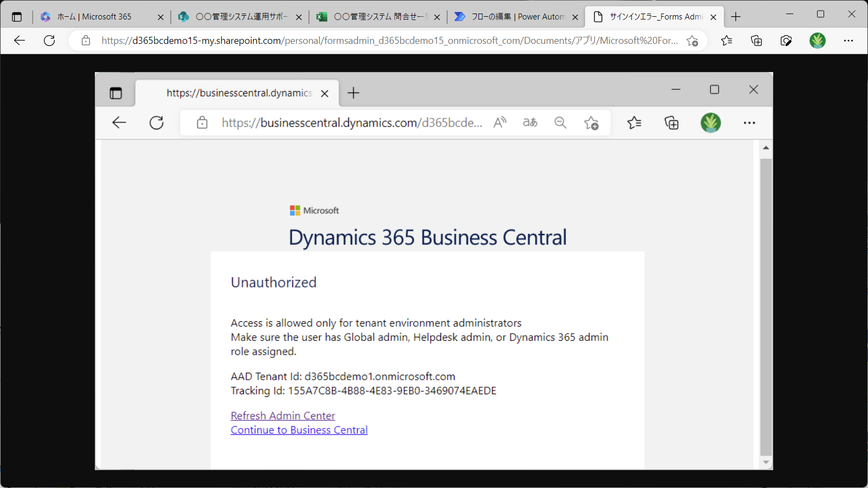Switch to the Microsoft 365 home tab
This screenshot has width=868, height=488.
pyautogui.click(x=95, y=17)
